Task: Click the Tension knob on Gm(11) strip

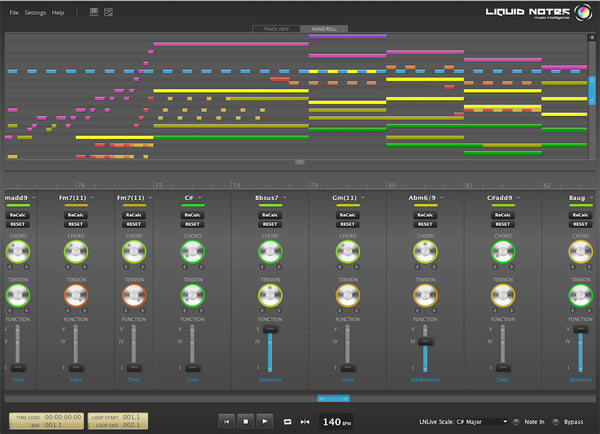Action: pos(346,295)
